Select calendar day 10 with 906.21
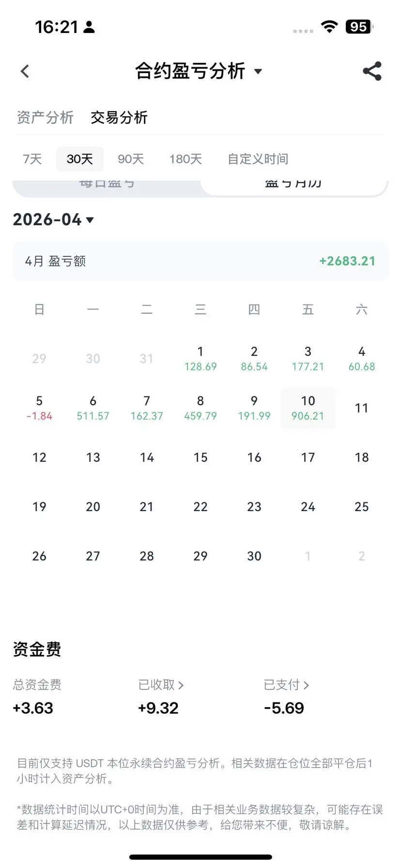 click(x=308, y=408)
